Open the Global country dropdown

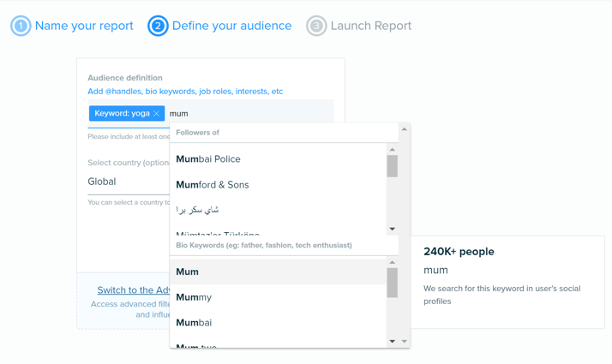pyautogui.click(x=129, y=182)
